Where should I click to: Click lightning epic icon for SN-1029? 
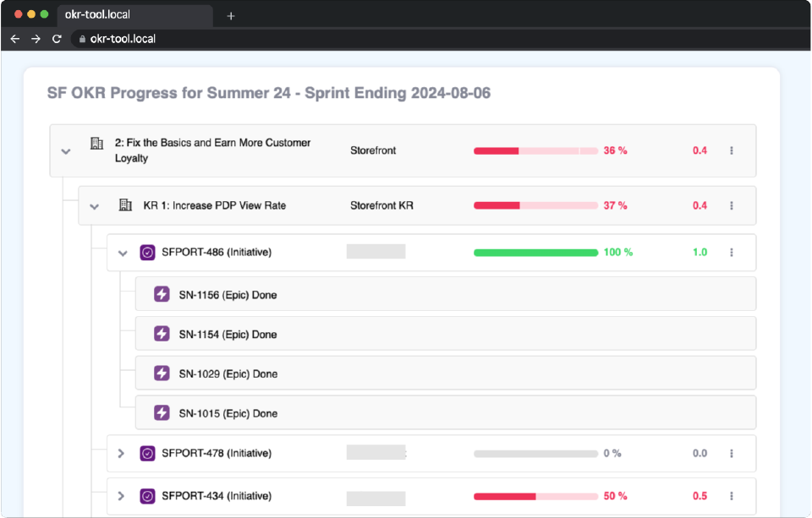(x=162, y=374)
